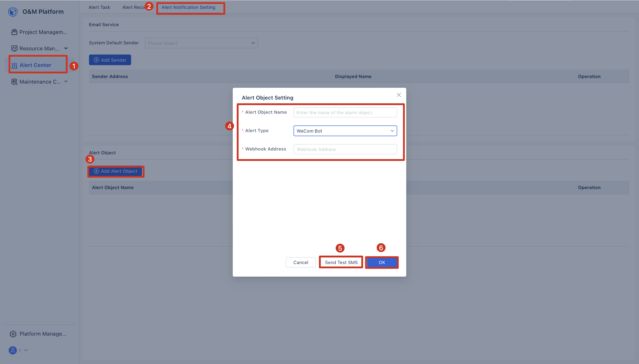
Task: Expand the user account menu arrow
Action: (x=26, y=350)
